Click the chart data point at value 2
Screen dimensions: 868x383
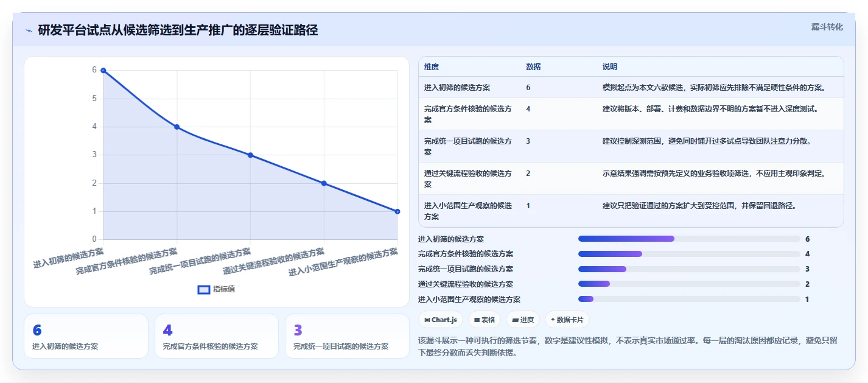pos(324,183)
